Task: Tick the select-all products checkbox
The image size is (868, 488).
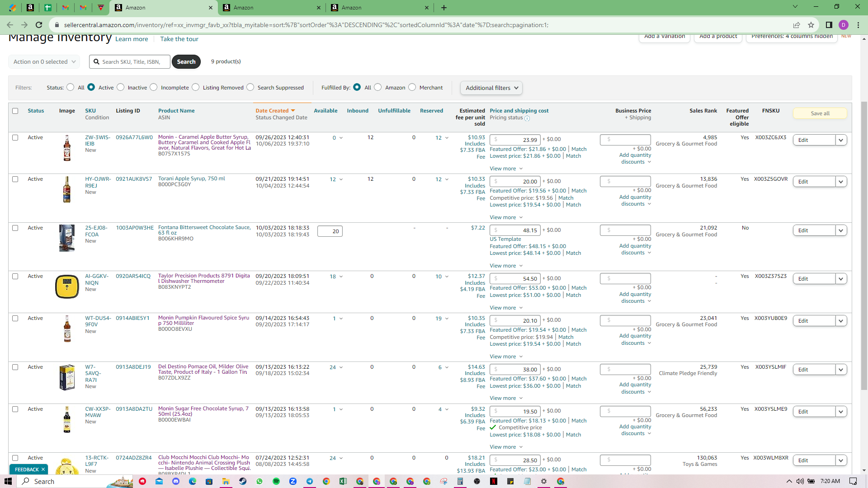Action: click(x=15, y=111)
